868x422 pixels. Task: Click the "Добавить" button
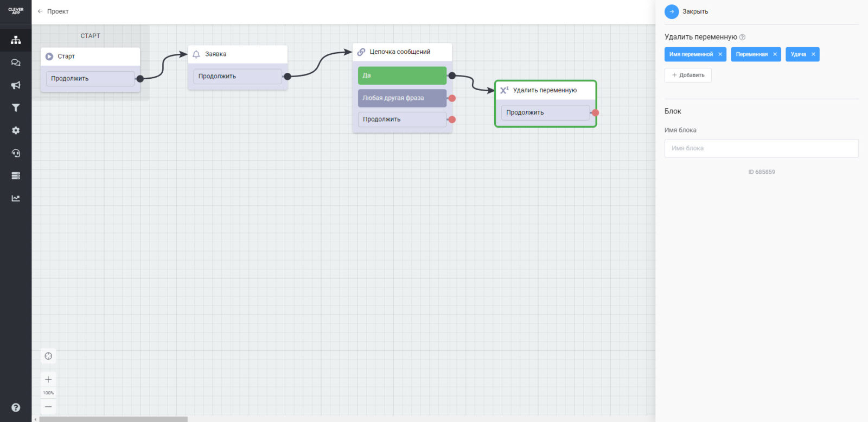[x=688, y=75]
